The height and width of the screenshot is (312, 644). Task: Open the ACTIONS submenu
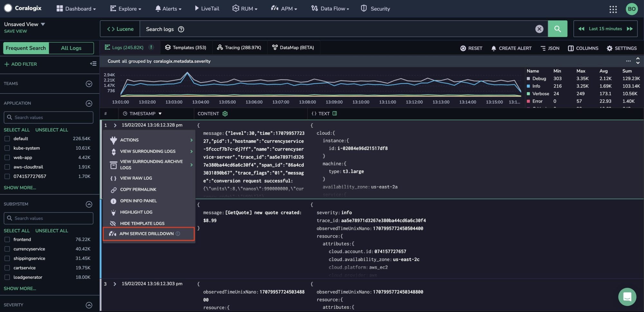coord(149,140)
